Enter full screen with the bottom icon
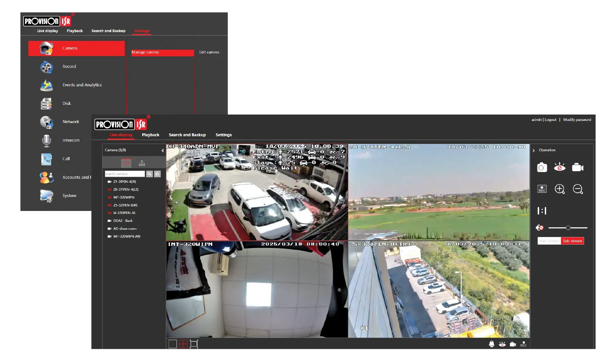The image size is (615, 364). click(194, 344)
